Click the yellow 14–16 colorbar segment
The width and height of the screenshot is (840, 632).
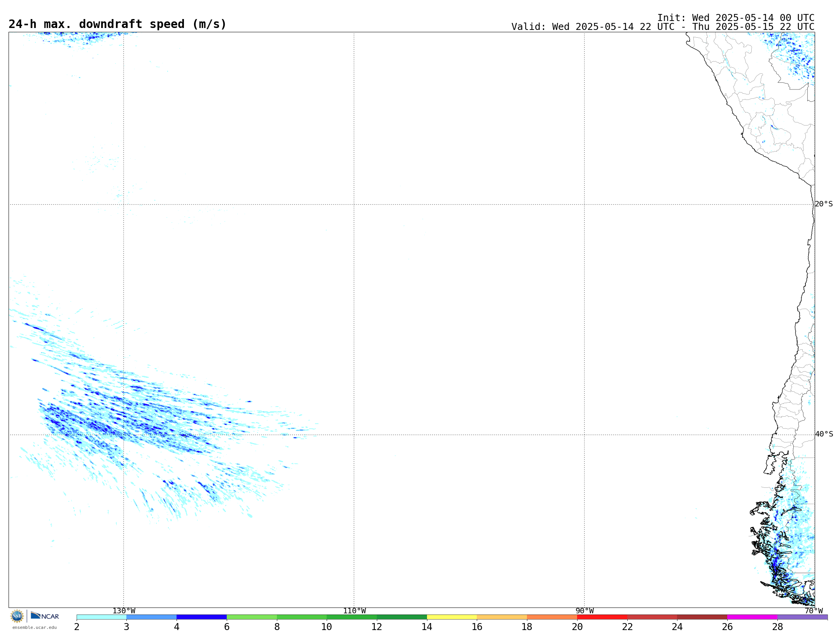tap(452, 617)
